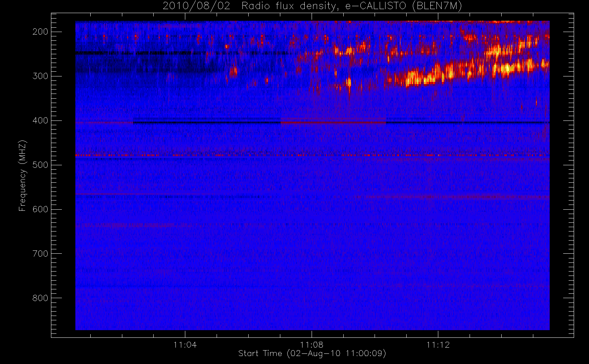
Task: Click the 11:08 time tick label
Action: pyautogui.click(x=312, y=345)
